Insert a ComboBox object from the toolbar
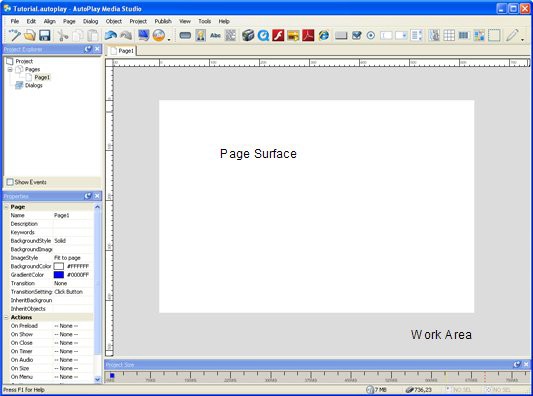The image size is (533, 396). (x=401, y=35)
